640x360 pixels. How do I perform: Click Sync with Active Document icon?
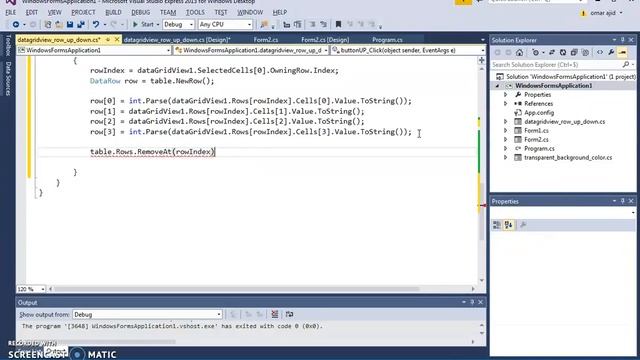tap(552, 53)
